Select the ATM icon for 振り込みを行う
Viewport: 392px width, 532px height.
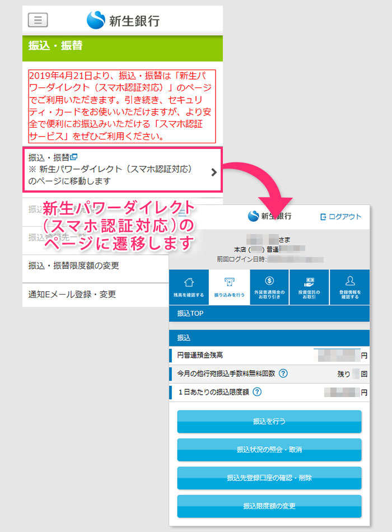pyautogui.click(x=229, y=282)
